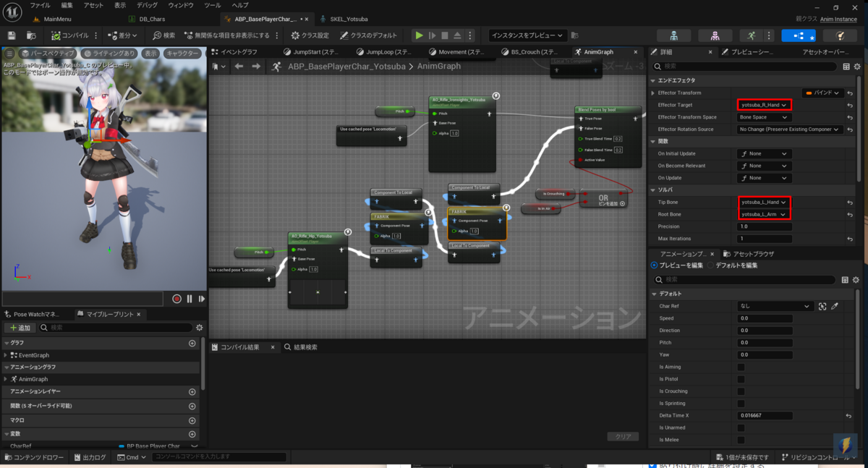868x468 pixels.
Task: Toggle the Is Crouching checkbox
Action: click(x=741, y=391)
